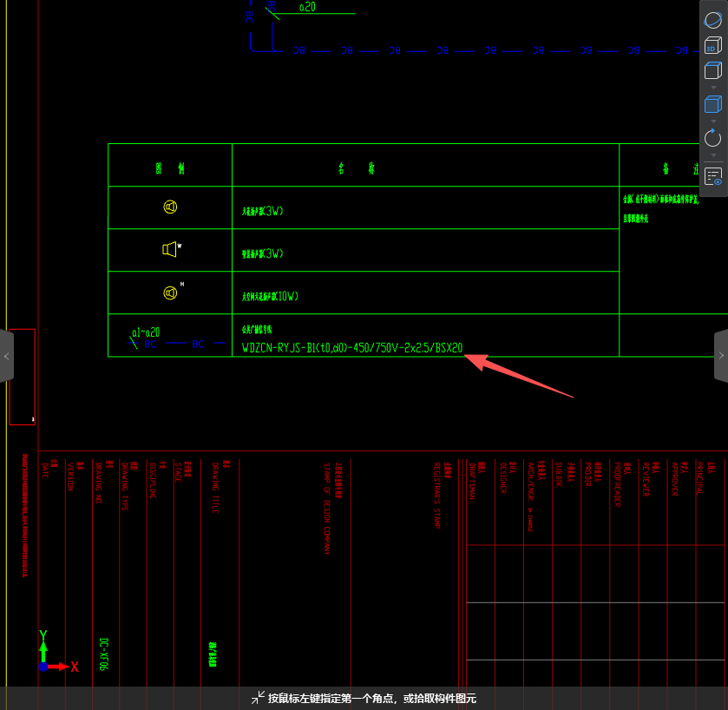Pick the cable spec WDZCN-RYJS text
728x710 pixels.
(x=352, y=348)
